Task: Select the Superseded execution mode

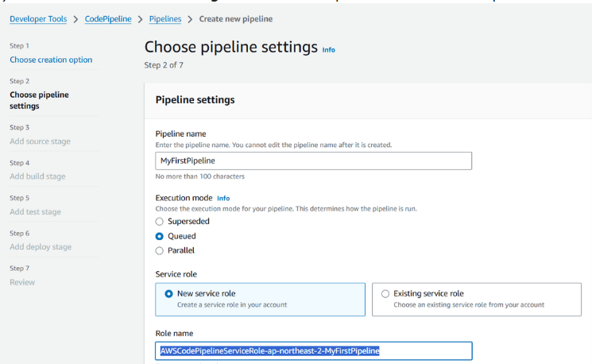Action: coord(160,222)
